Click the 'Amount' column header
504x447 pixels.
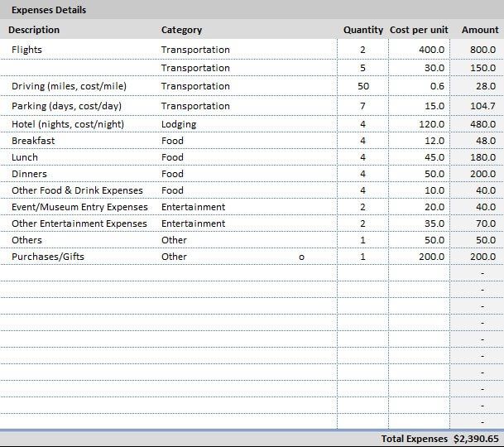pos(480,30)
